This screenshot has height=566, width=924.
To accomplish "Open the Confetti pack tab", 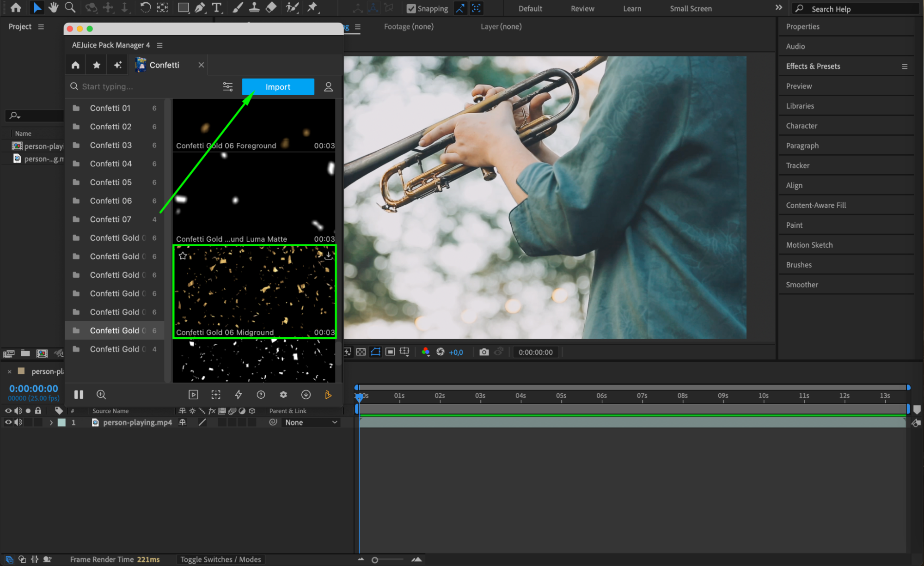I will coord(164,65).
